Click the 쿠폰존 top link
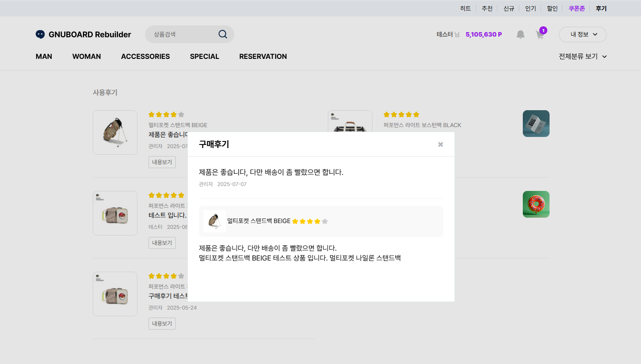This screenshot has width=641, height=364. 576,8
